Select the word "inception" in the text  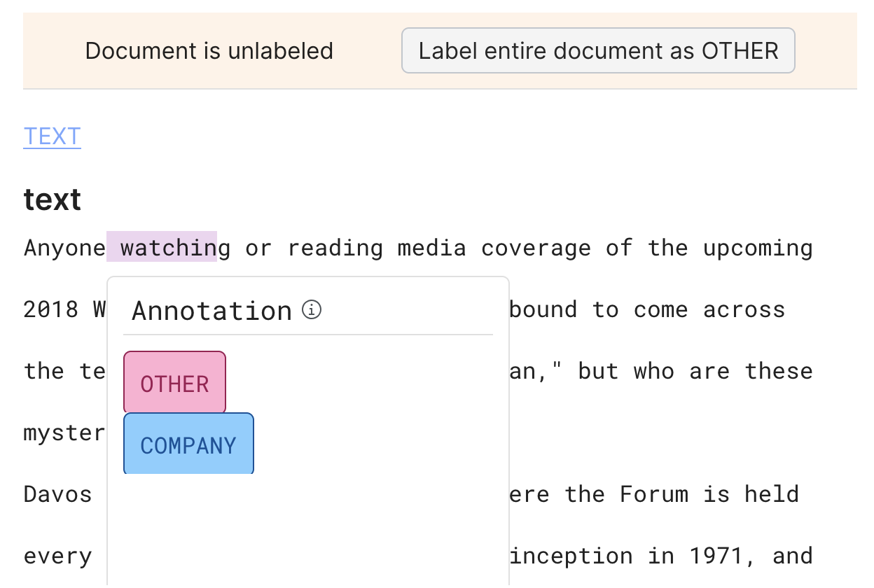[571, 556]
